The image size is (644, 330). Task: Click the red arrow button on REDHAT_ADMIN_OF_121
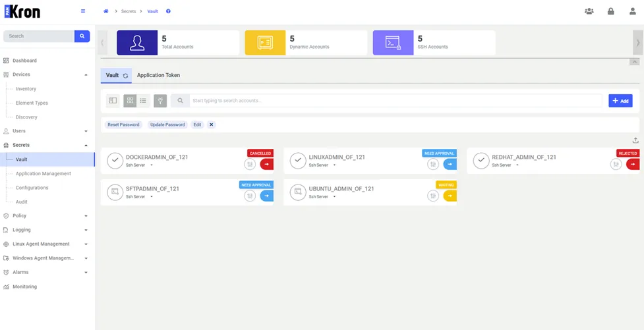click(x=633, y=164)
